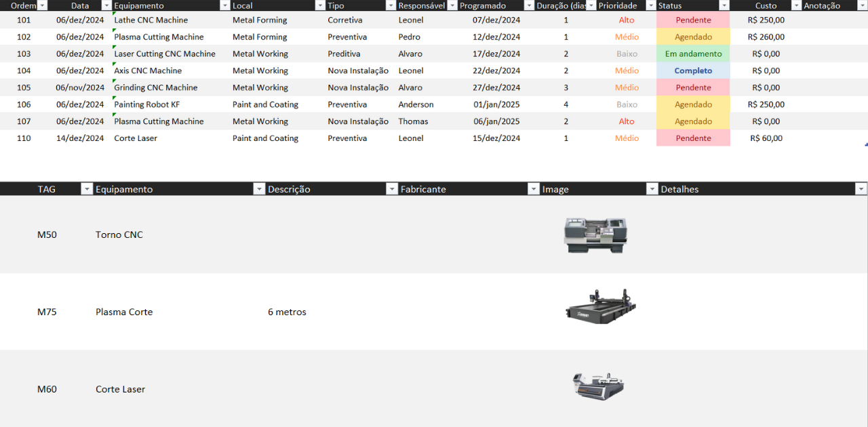Image resolution: width=868 pixels, height=427 pixels.
Task: Expand the Status column filter arrow
Action: 724,5
